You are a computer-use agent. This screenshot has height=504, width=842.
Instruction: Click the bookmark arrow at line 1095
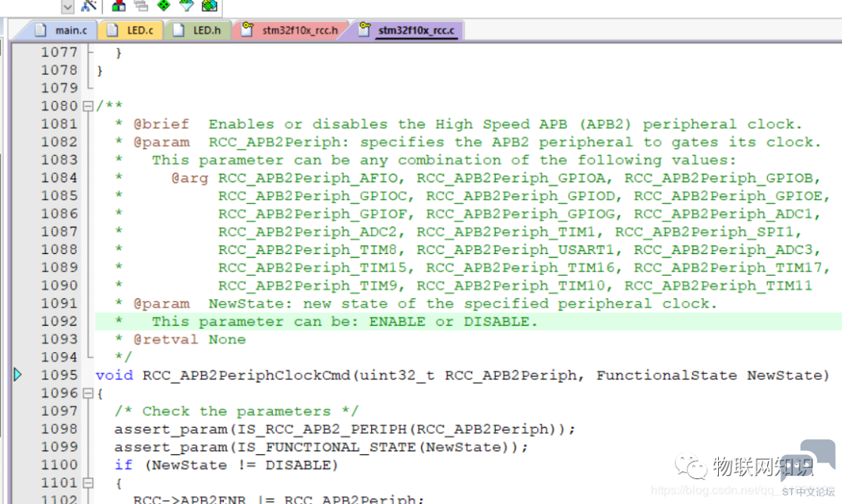click(18, 375)
